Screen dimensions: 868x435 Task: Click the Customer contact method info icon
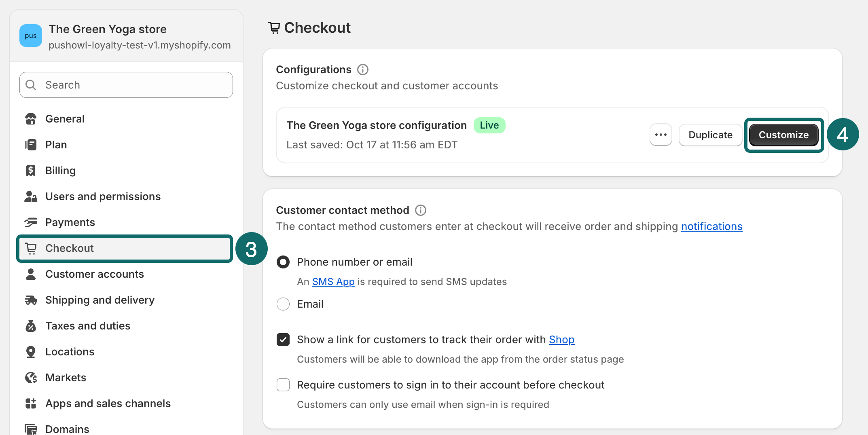(421, 210)
